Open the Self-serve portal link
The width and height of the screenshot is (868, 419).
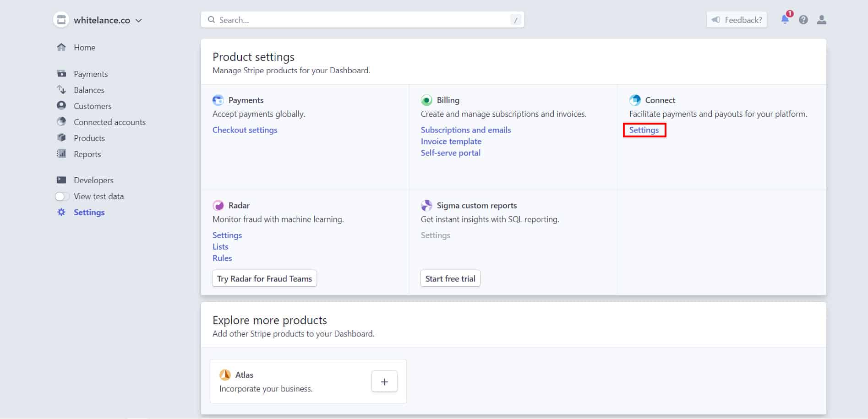[x=451, y=152]
